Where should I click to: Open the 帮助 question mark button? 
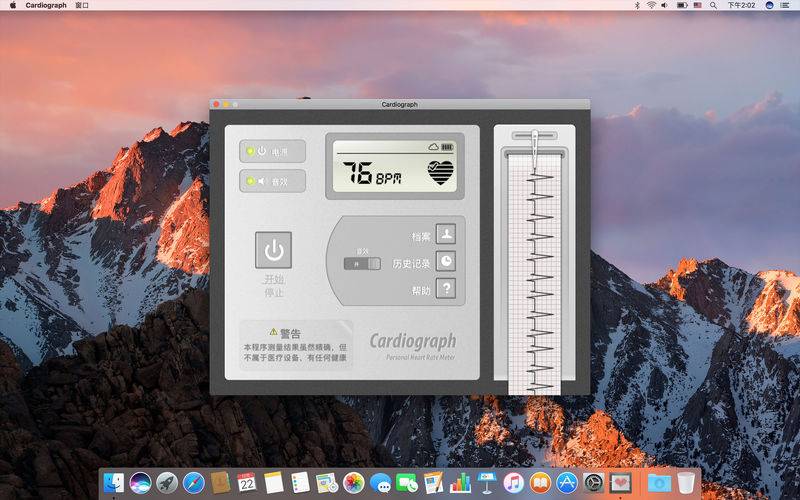coord(446,288)
